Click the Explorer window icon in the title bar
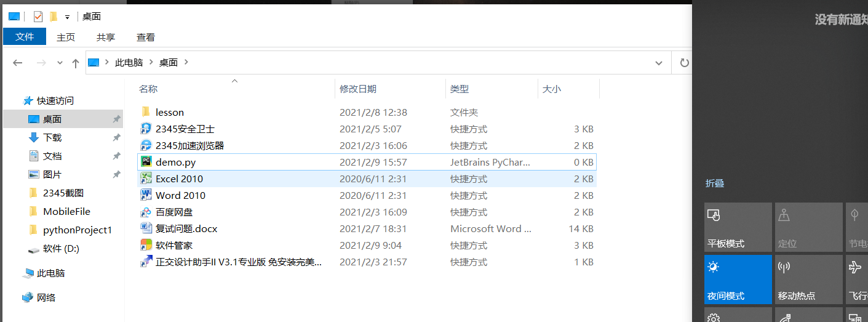The image size is (868, 322). pos(14,17)
